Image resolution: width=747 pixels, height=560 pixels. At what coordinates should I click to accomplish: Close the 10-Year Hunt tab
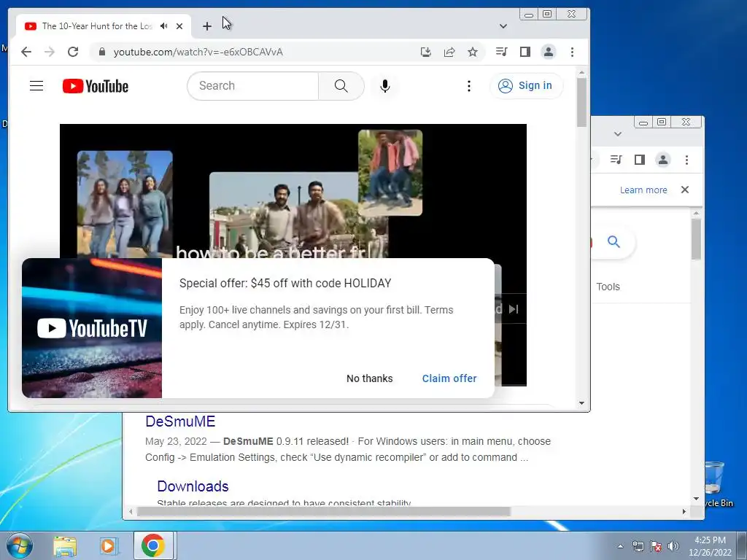point(179,26)
